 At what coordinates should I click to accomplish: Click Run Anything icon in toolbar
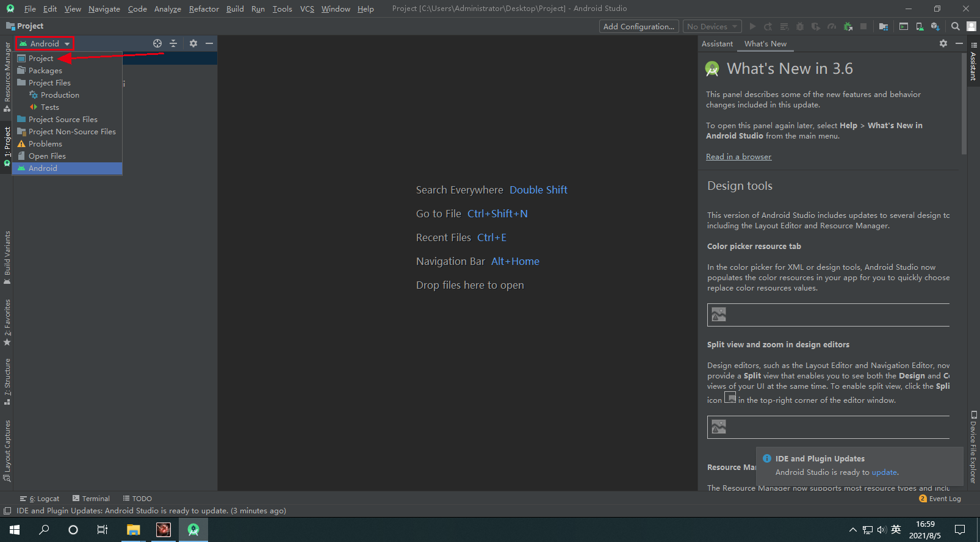point(904,26)
